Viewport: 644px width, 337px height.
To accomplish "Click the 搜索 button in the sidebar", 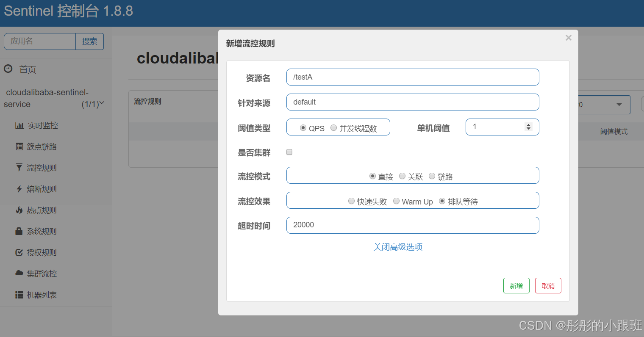I will [x=89, y=41].
